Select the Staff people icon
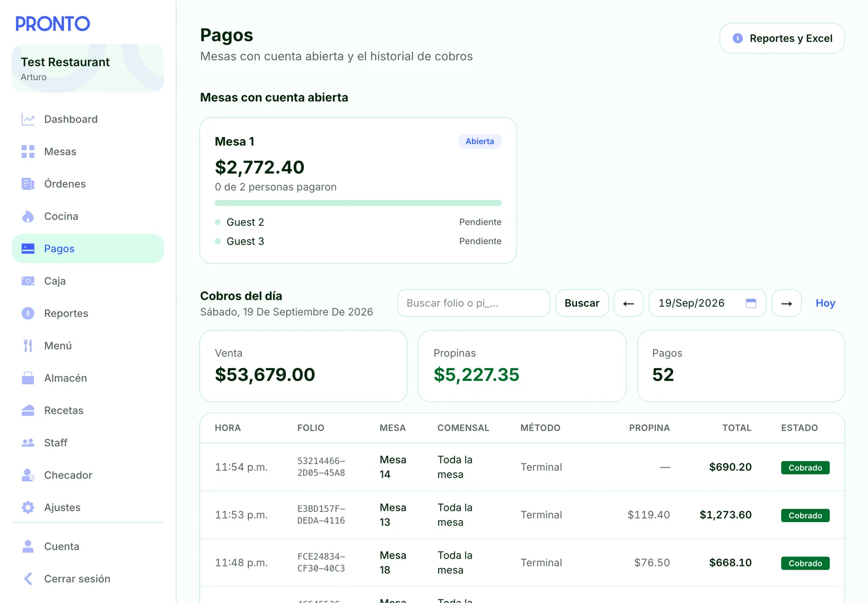The width and height of the screenshot is (868, 603). click(x=28, y=443)
